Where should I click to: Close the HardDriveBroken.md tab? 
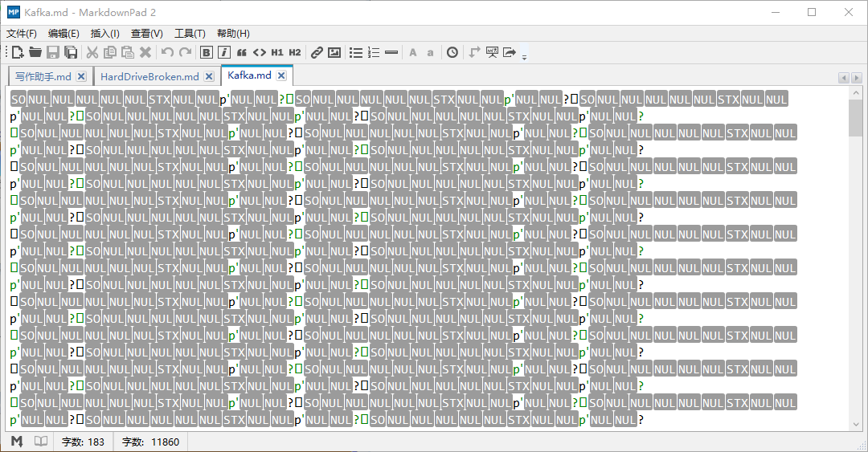point(209,76)
